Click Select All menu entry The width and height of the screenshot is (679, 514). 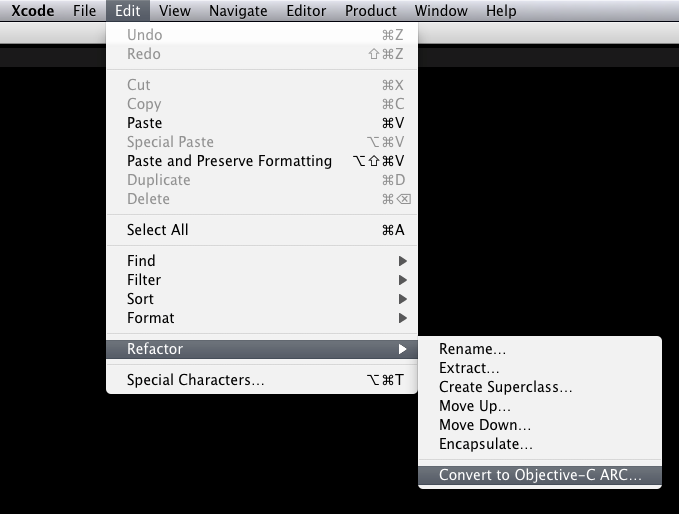(x=158, y=230)
